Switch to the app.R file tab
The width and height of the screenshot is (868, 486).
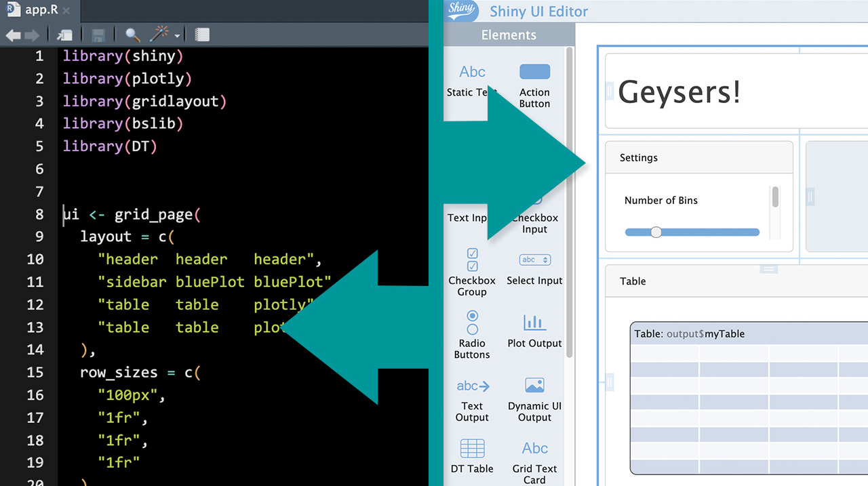(41, 10)
